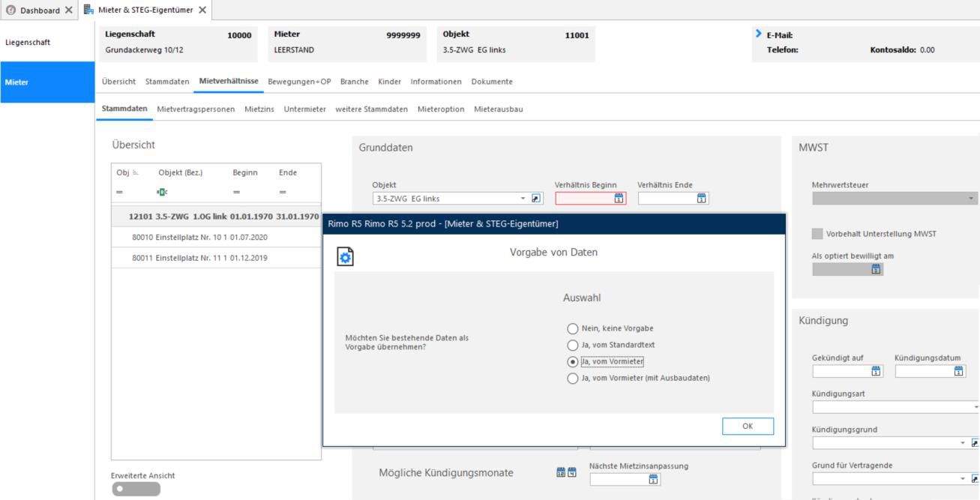Open the Verhältnis Ende calendar picker

point(702,199)
